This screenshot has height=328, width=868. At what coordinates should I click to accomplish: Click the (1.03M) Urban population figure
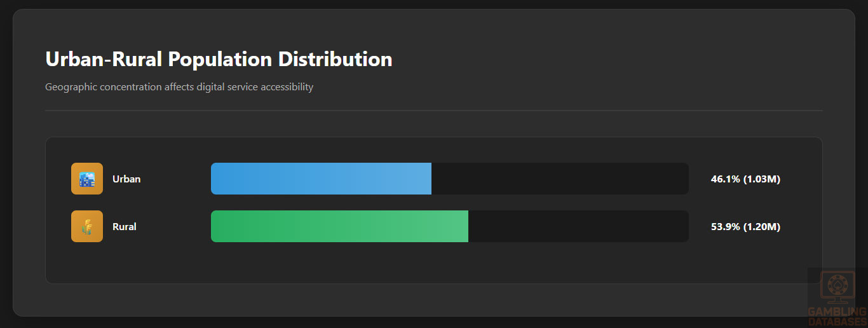(x=761, y=179)
